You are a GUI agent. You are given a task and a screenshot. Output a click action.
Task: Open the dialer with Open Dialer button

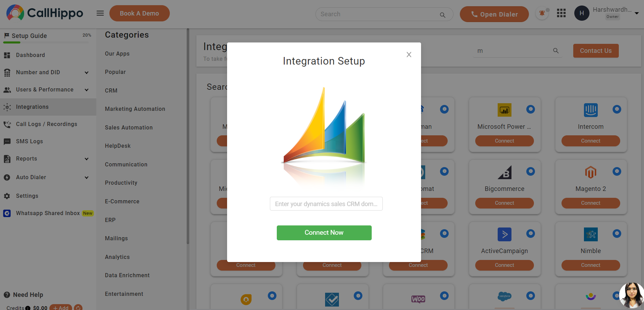(494, 14)
